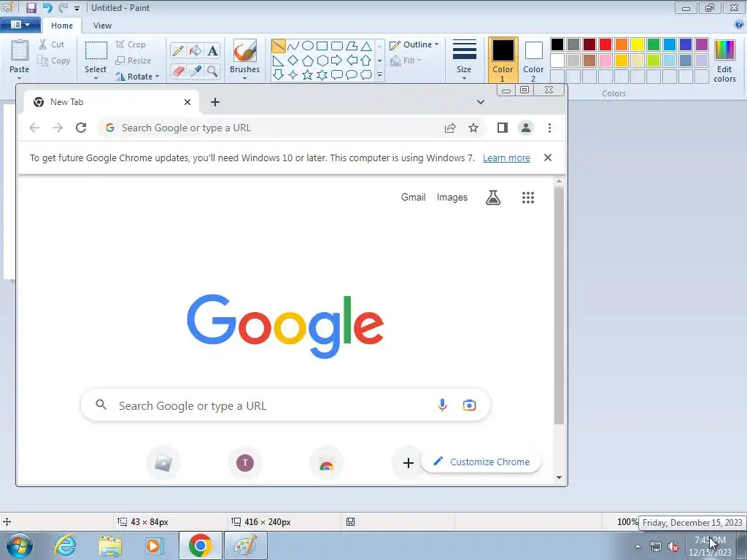The height and width of the screenshot is (560, 747).
Task: Open Internet Explorer from taskbar
Action: coord(65,545)
